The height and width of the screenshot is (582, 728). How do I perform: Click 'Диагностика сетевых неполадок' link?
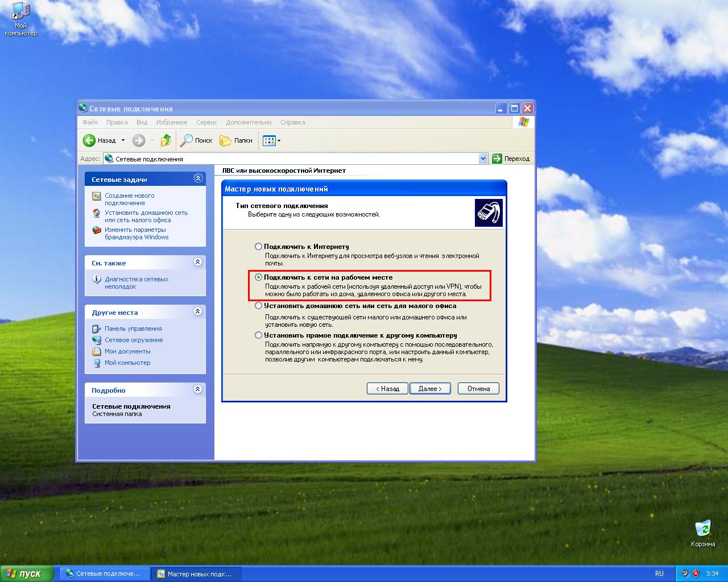click(136, 283)
